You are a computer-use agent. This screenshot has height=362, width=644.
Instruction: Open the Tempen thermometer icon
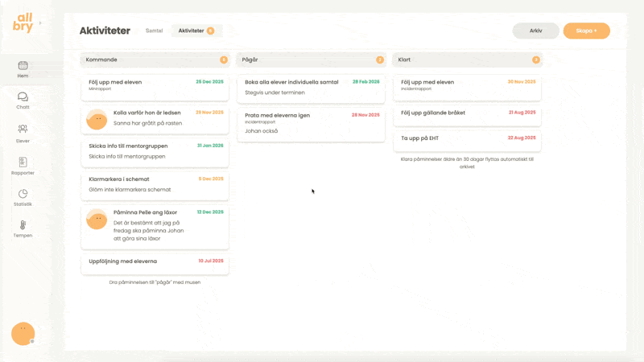coord(23,225)
